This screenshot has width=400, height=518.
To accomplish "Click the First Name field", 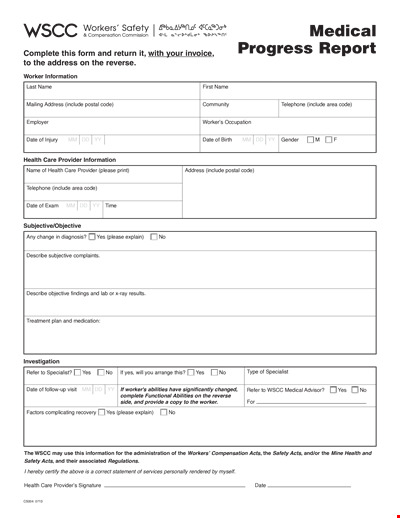I will pos(288,91).
